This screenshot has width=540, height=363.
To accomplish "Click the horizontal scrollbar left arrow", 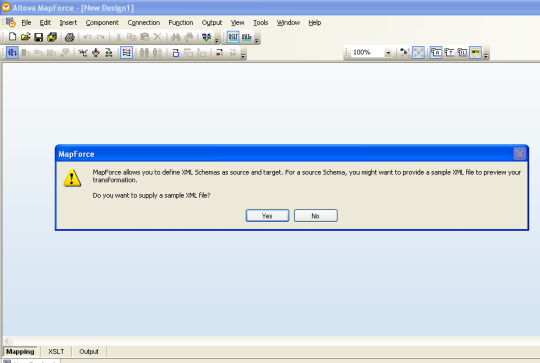I will tap(7, 341).
